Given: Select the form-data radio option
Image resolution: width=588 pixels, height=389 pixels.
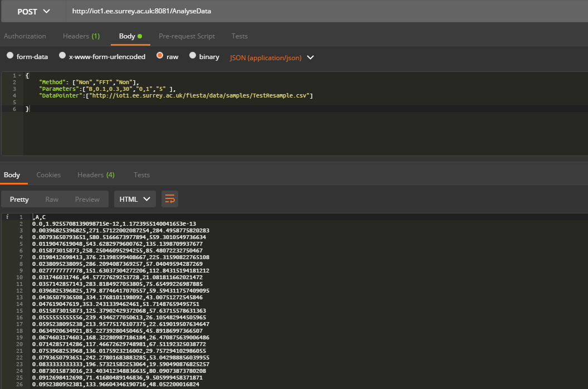Looking at the screenshot, I should coord(10,56).
